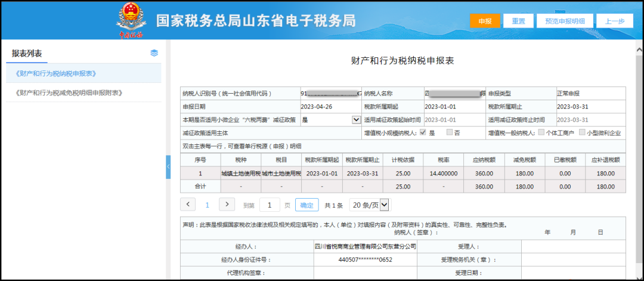Click the 合计 row label
Viewport: 644px width, 281px height.
pos(200,186)
